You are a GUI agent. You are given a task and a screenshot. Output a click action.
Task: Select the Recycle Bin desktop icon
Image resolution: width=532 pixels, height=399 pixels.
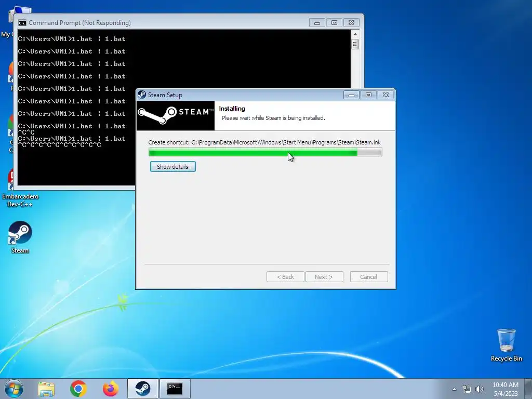coord(506,345)
